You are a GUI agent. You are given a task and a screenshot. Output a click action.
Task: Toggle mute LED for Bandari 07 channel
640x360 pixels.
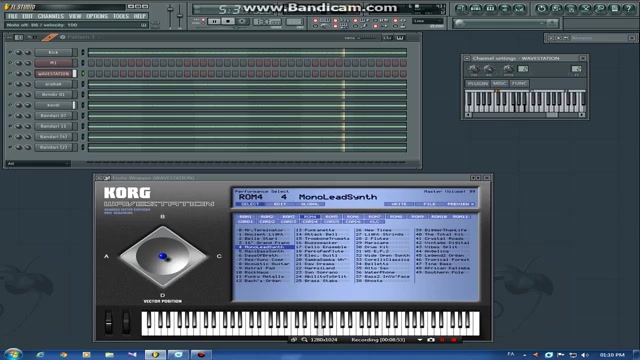tap(10, 116)
